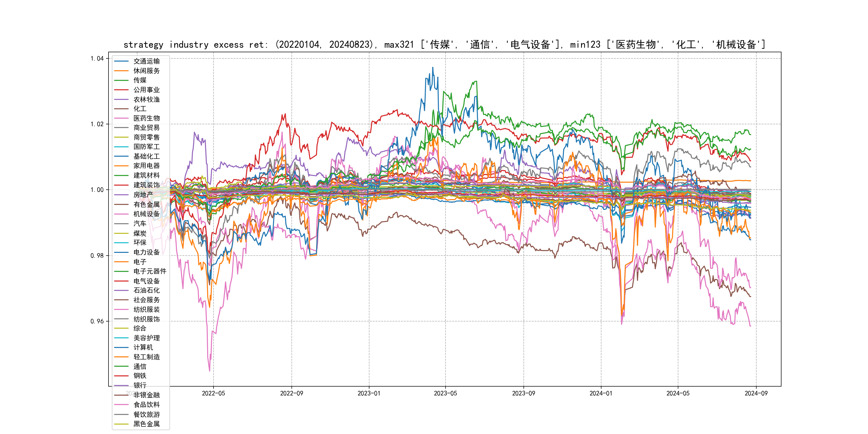This screenshot has width=868, height=434.
Task: Click the 2023-01 x-axis tick label
Action: click(x=369, y=393)
